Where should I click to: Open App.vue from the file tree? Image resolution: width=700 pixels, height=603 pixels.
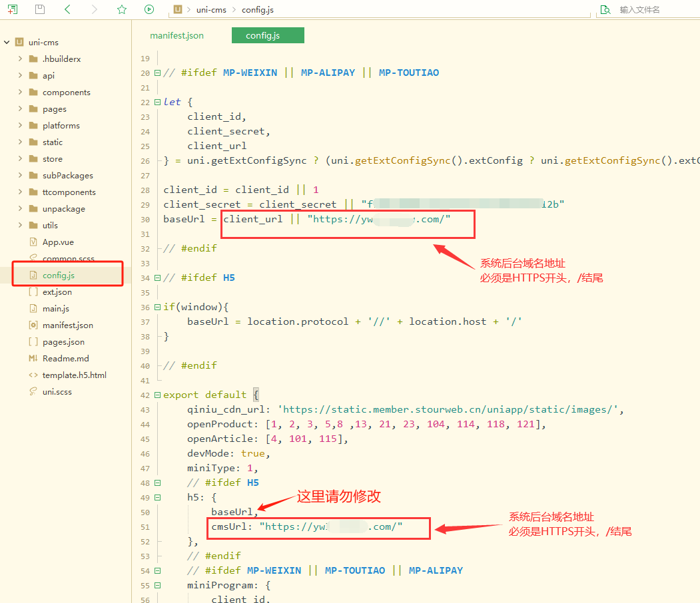tap(58, 242)
